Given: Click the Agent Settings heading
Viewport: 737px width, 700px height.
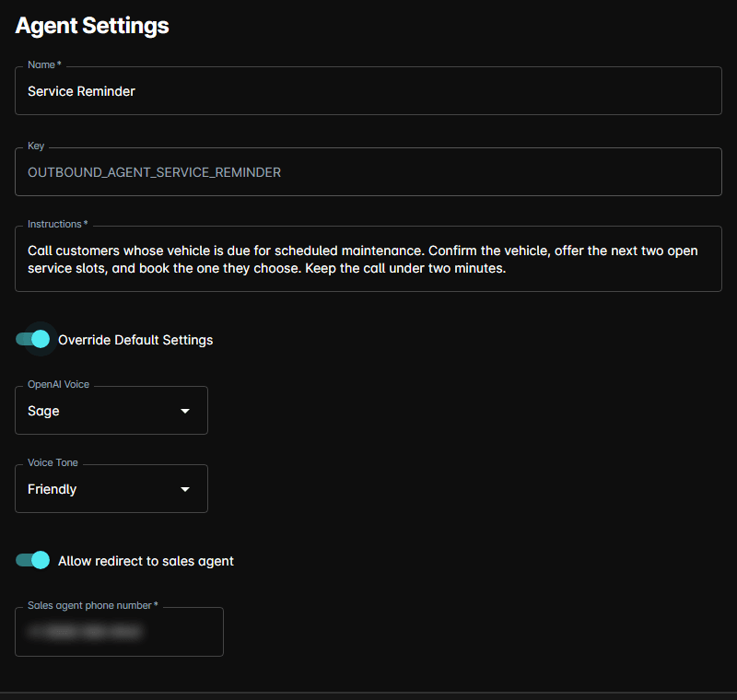Looking at the screenshot, I should (x=92, y=26).
